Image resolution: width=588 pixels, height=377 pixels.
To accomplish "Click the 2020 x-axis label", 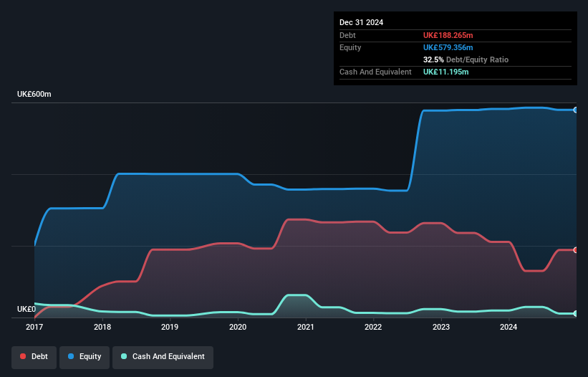I will (x=238, y=327).
